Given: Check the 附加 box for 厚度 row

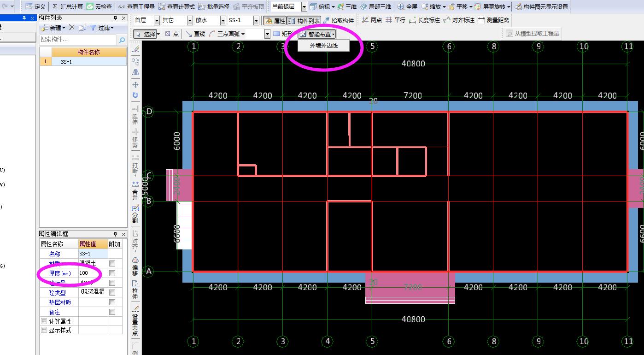Looking at the screenshot, I should (112, 273).
